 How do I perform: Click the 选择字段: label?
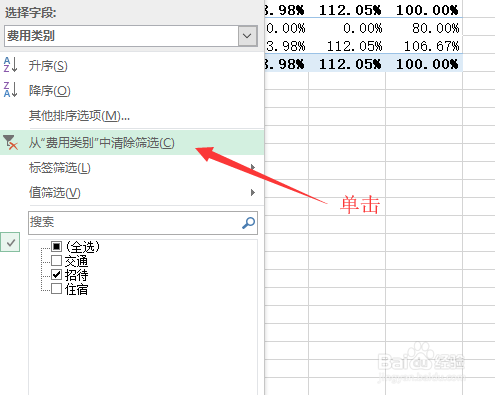[31, 13]
